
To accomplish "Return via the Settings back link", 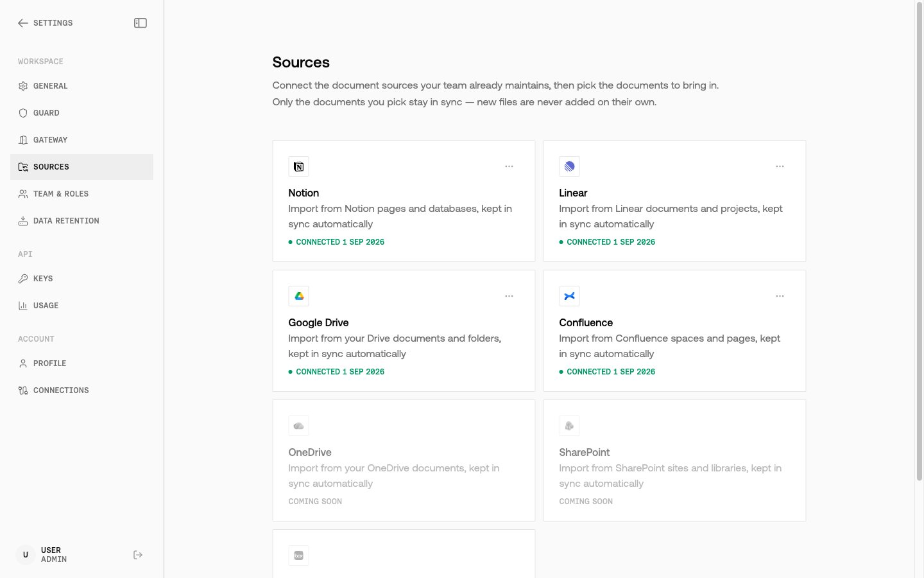I will [46, 23].
